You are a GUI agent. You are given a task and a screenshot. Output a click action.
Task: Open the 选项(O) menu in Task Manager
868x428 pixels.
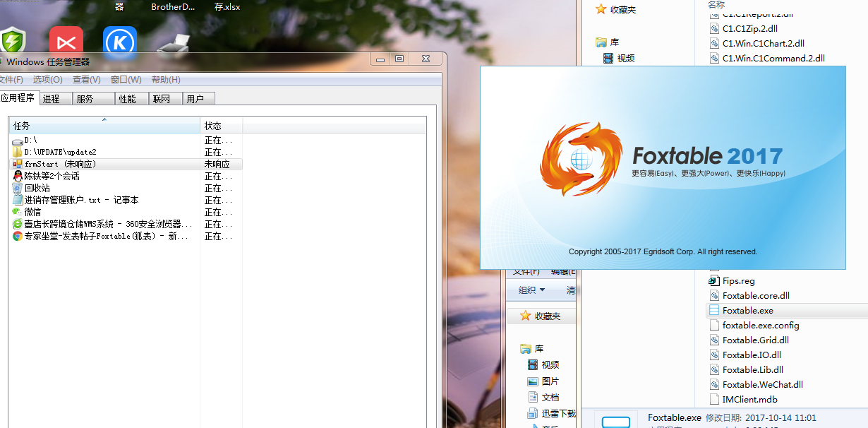pyautogui.click(x=47, y=80)
